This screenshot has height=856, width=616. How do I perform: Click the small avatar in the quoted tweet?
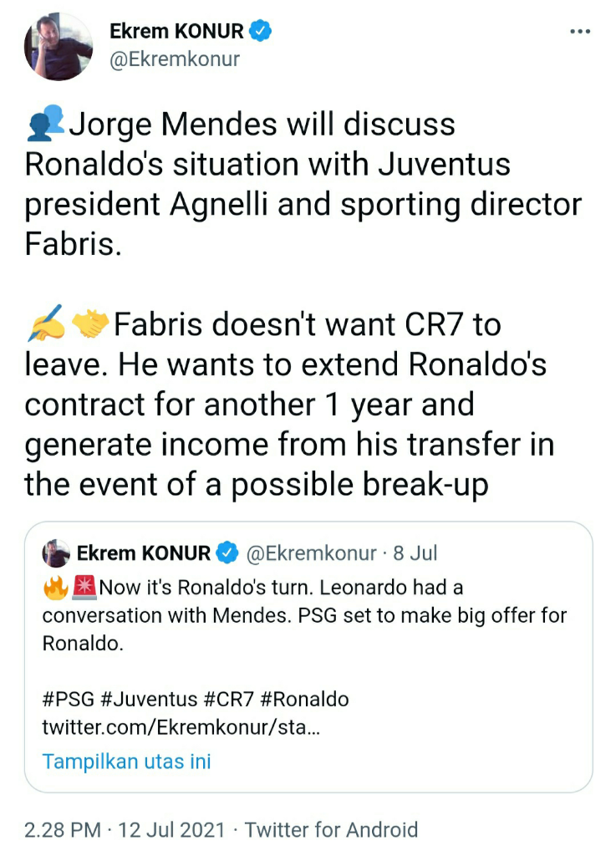point(56,553)
